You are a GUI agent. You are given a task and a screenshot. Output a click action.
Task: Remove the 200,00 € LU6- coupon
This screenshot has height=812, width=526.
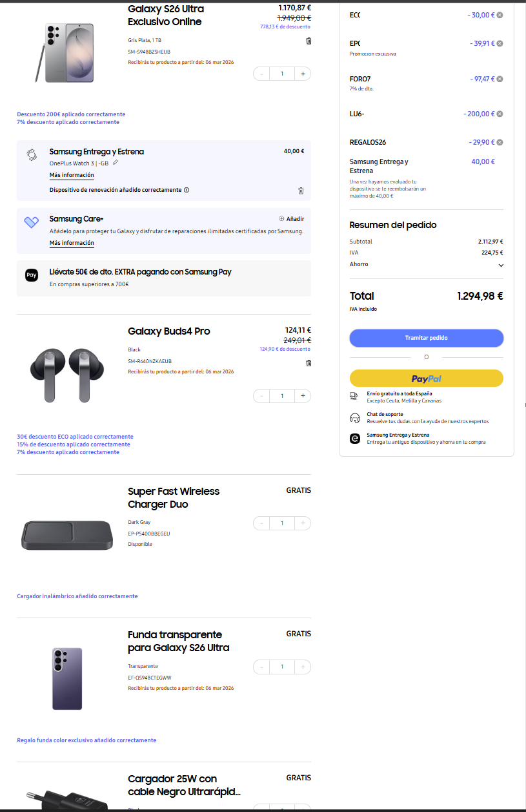(500, 114)
